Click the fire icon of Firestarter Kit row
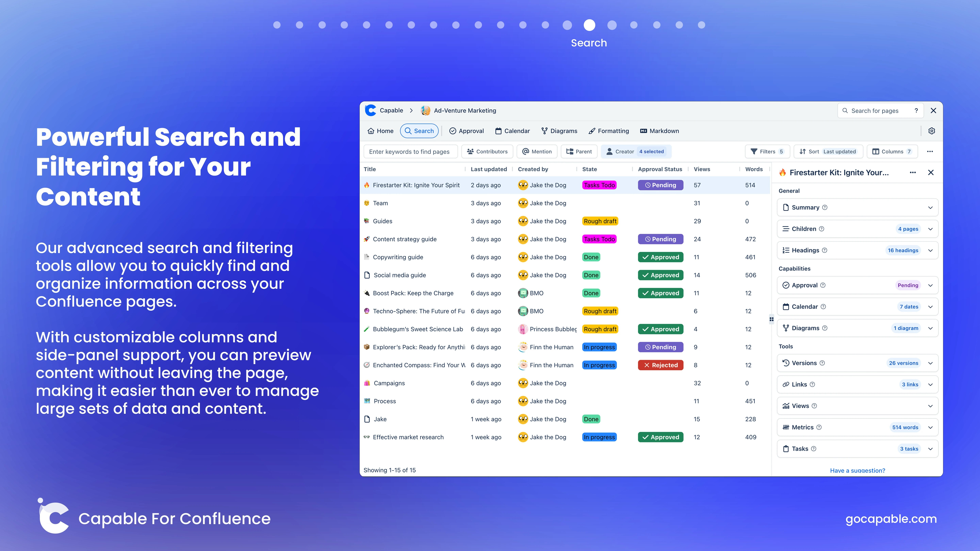This screenshot has height=551, width=980. [367, 185]
